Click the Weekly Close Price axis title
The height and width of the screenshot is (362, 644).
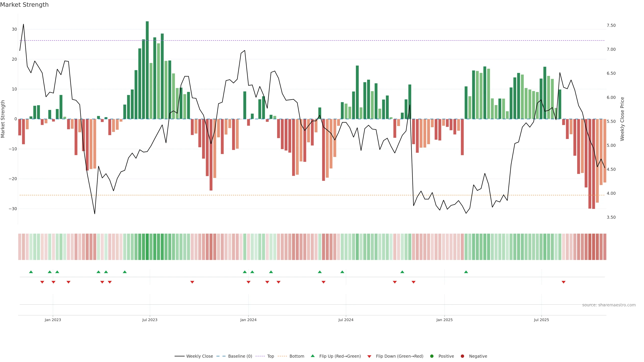click(x=622, y=119)
